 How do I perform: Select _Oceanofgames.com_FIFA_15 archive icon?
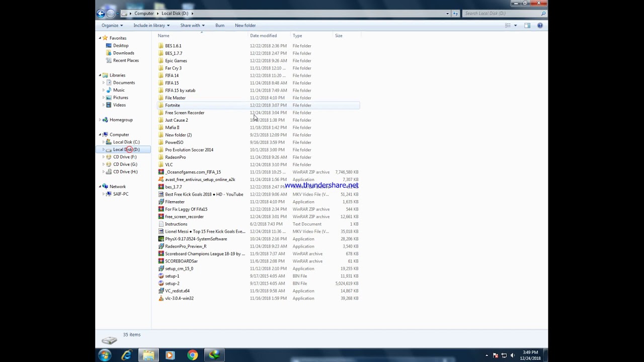click(x=161, y=172)
